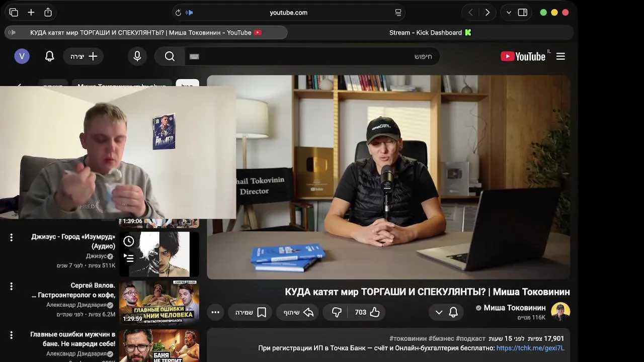Open options for Сергей Вялов video

click(11, 286)
